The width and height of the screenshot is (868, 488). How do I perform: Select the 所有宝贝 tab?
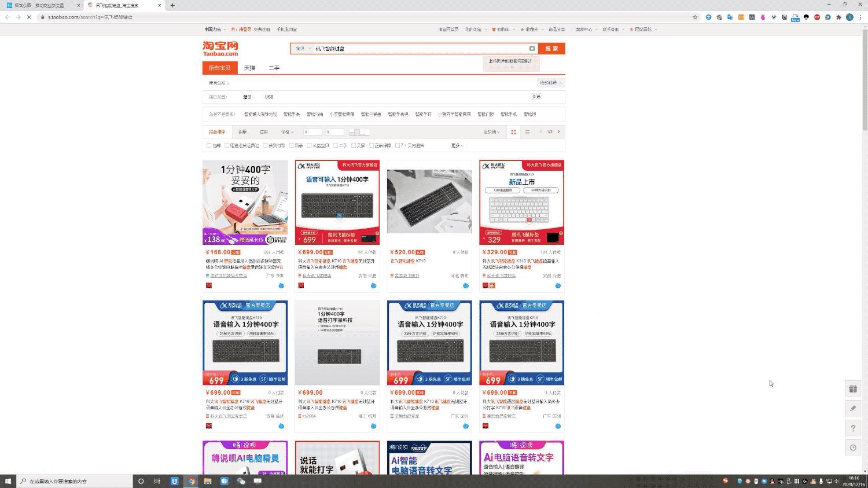pyautogui.click(x=219, y=68)
